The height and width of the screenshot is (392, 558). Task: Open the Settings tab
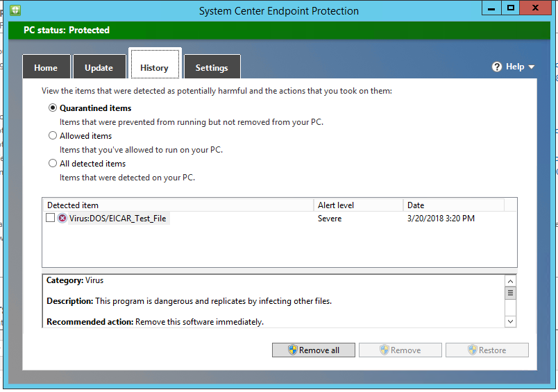[212, 67]
